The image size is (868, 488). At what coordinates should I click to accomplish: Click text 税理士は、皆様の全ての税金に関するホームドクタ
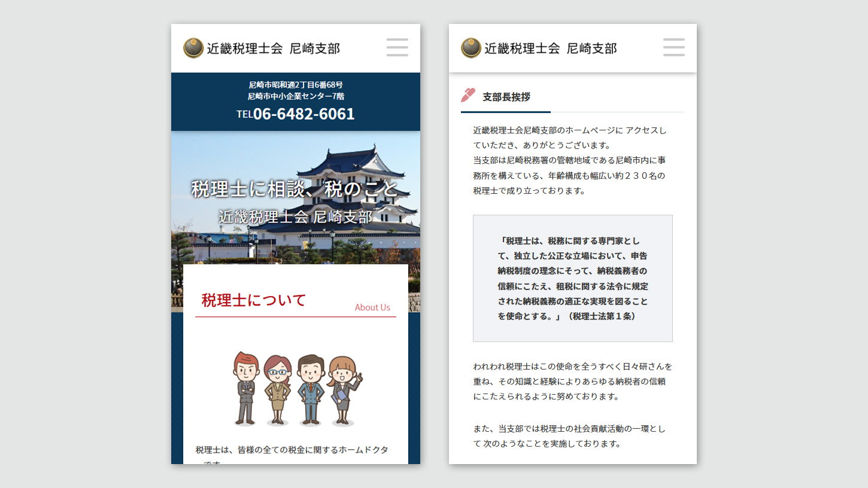pos(292,450)
